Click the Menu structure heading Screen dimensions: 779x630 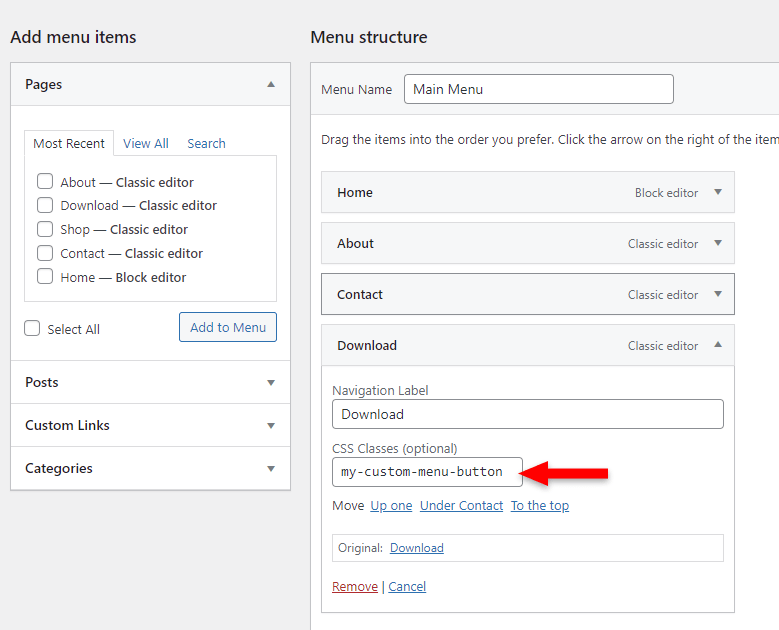(369, 37)
